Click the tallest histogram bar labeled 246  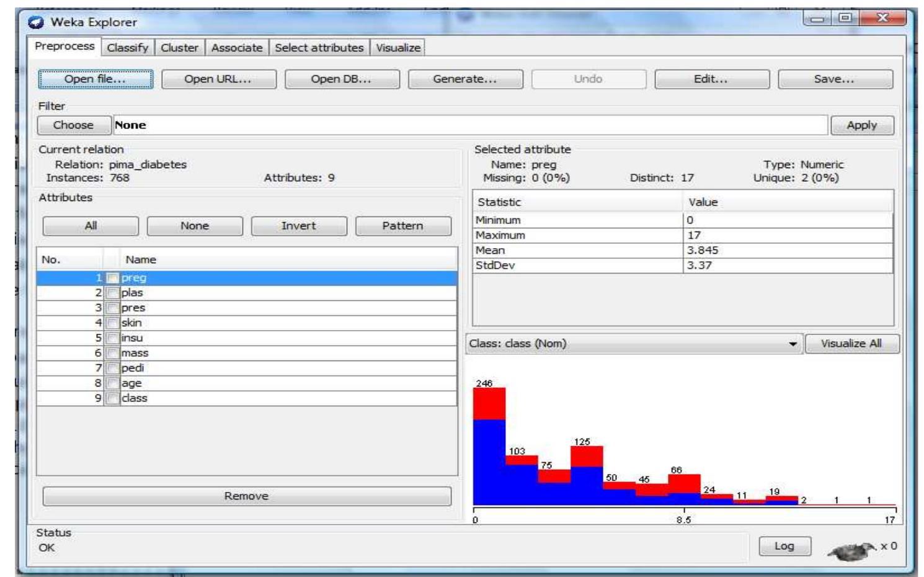point(489,447)
